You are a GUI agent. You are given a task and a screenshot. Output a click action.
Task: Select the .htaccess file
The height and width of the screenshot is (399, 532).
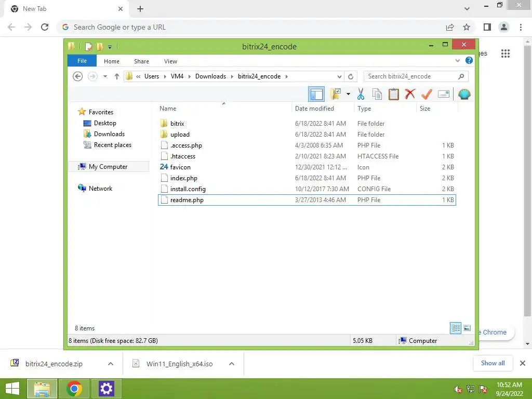(307, 156)
